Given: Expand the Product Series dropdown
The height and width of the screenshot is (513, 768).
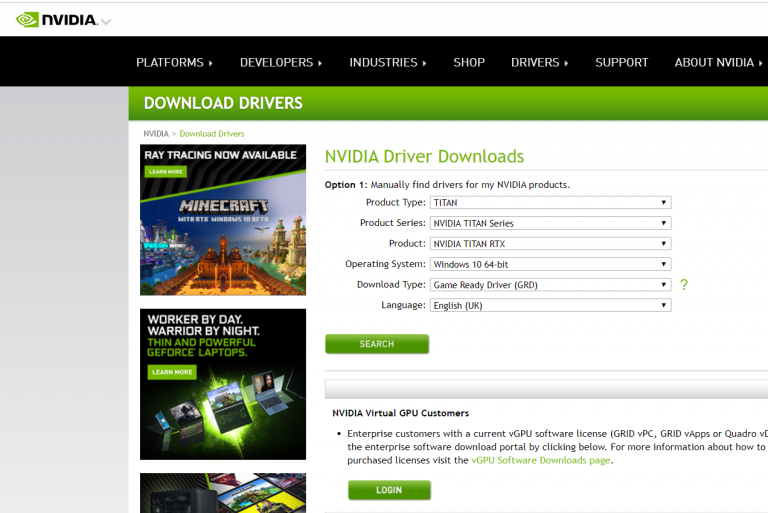Looking at the screenshot, I should [x=550, y=223].
